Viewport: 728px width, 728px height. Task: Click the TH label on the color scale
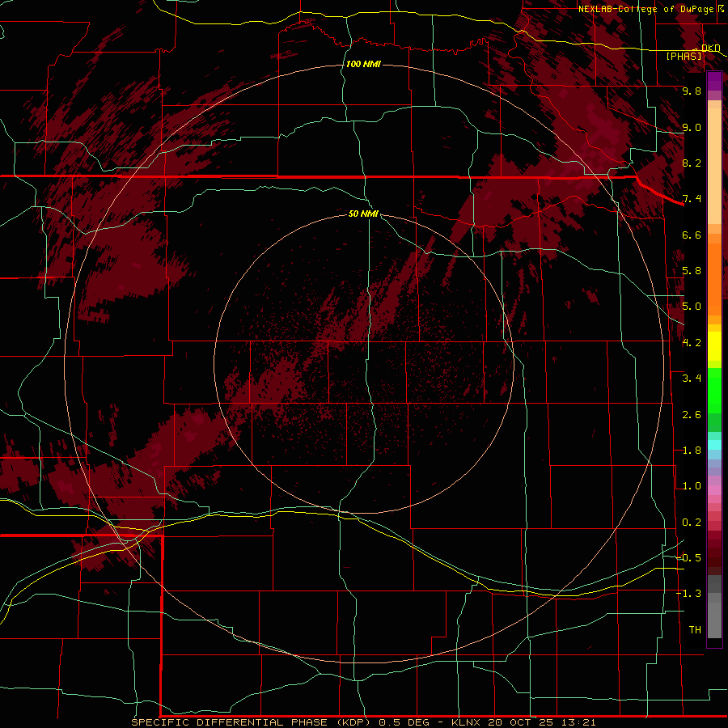point(695,630)
